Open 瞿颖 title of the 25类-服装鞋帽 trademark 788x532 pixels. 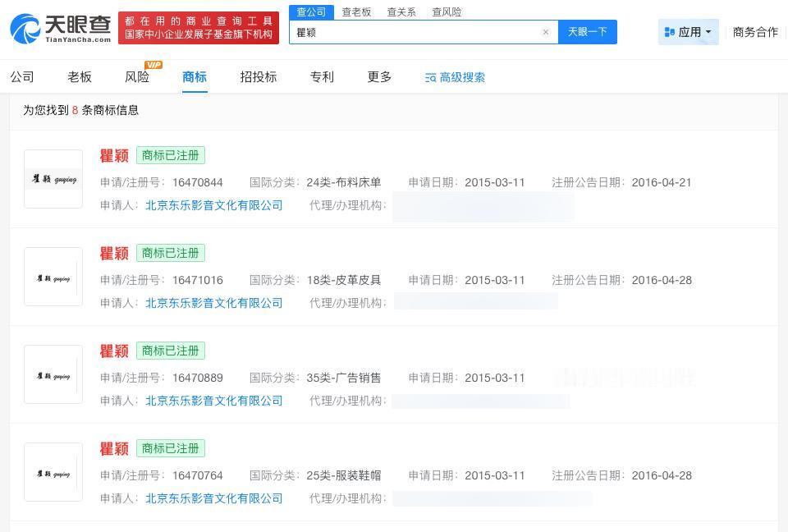pyautogui.click(x=114, y=448)
